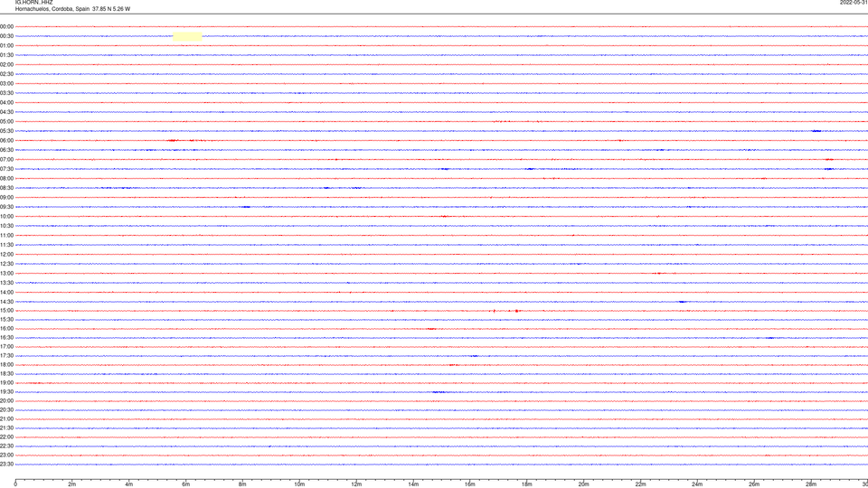Screen dimensions: 868x488
Task: Click the 14m tick label on time axis
Action: [x=413, y=484]
